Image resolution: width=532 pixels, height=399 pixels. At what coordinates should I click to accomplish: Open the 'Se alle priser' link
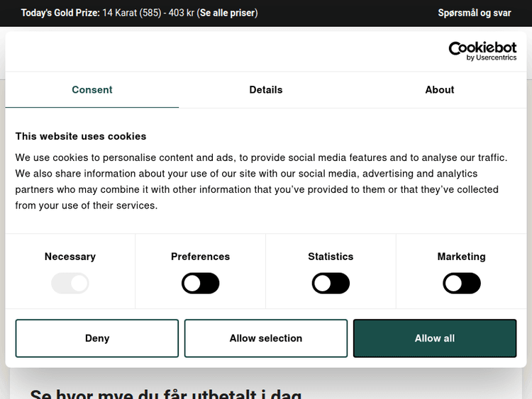pos(227,13)
